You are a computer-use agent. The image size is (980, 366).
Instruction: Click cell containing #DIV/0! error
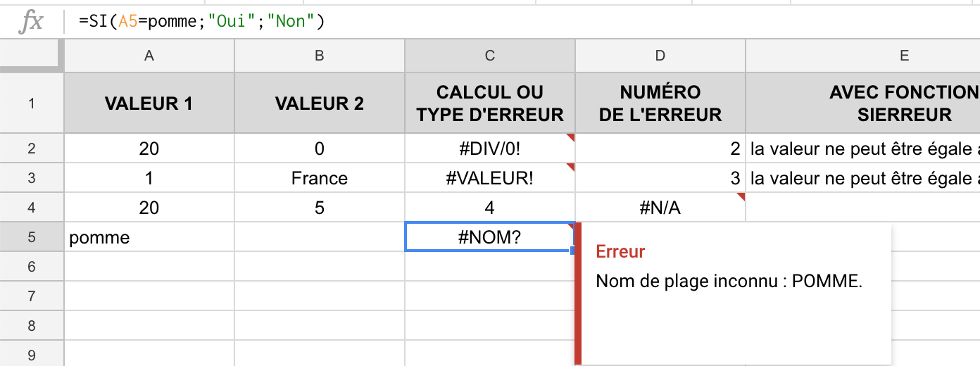(x=489, y=149)
